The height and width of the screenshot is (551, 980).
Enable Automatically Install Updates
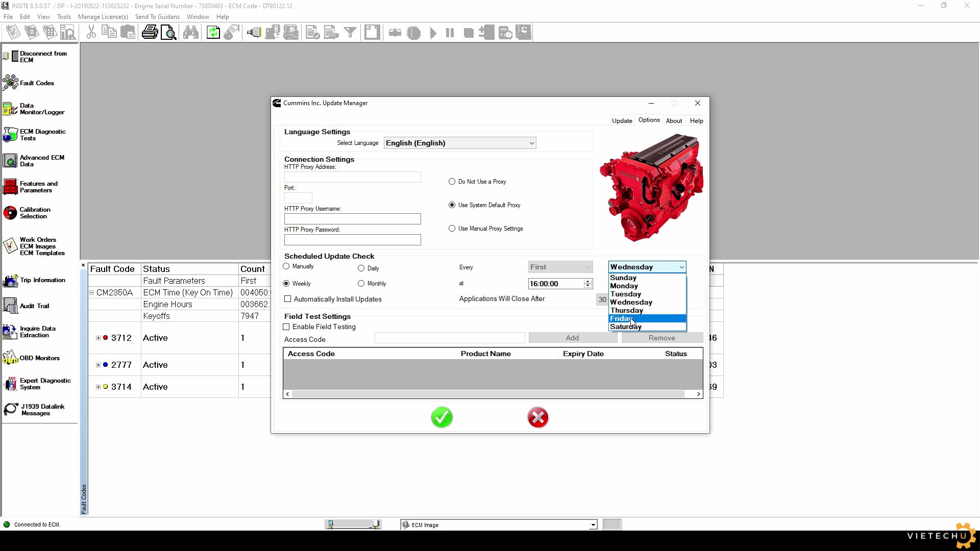coord(287,299)
